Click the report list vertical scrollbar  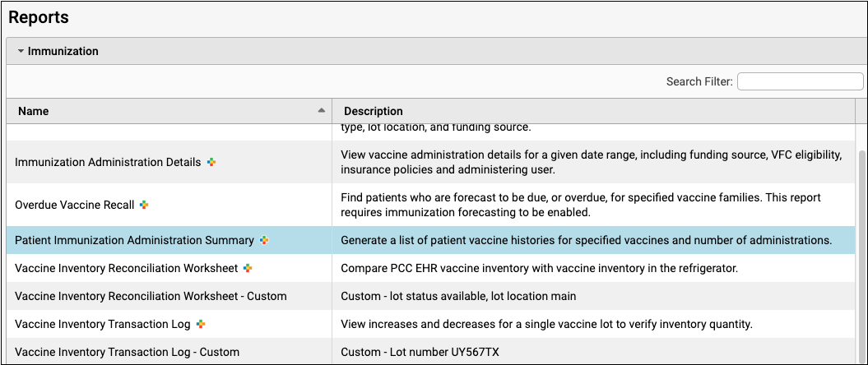point(861,247)
